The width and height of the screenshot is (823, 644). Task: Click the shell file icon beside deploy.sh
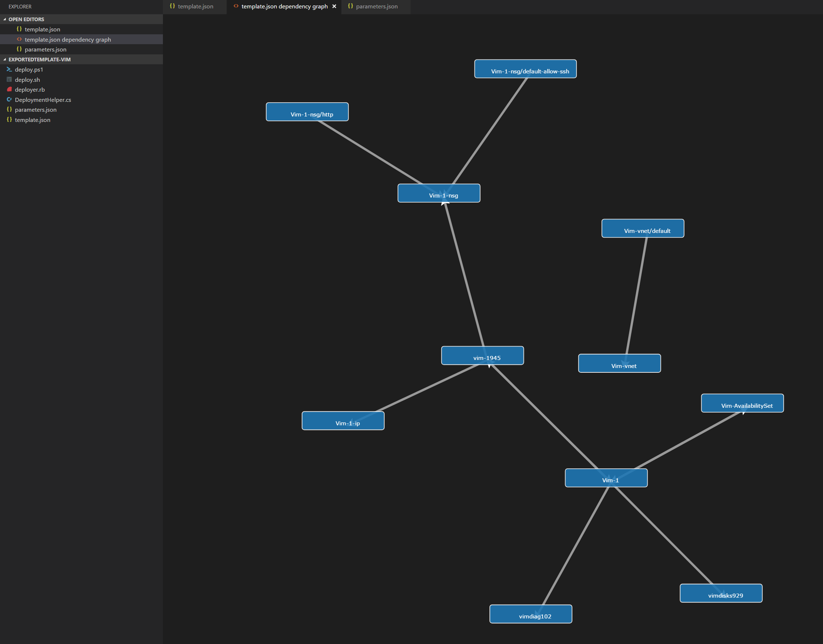point(9,80)
